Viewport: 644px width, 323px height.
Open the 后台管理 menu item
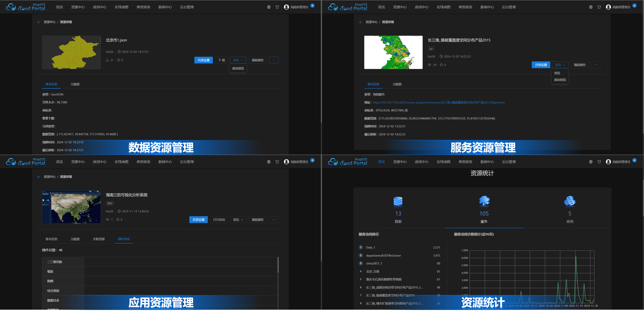187,7
